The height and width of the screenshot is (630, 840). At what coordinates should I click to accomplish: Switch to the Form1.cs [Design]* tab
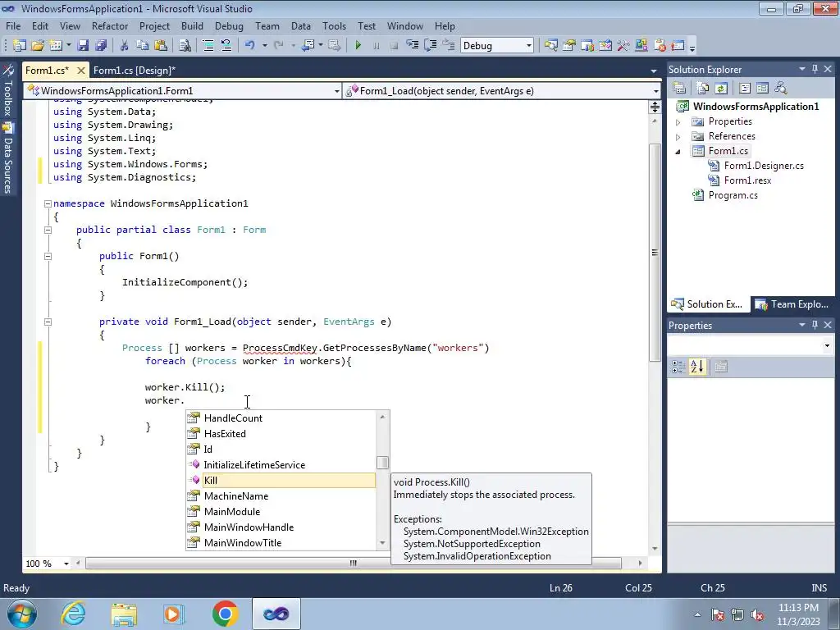pos(135,71)
